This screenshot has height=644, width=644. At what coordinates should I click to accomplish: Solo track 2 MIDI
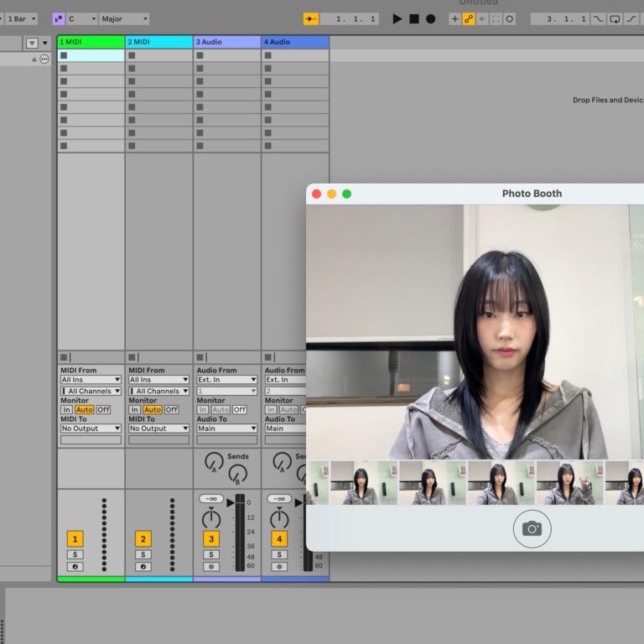coord(143,554)
